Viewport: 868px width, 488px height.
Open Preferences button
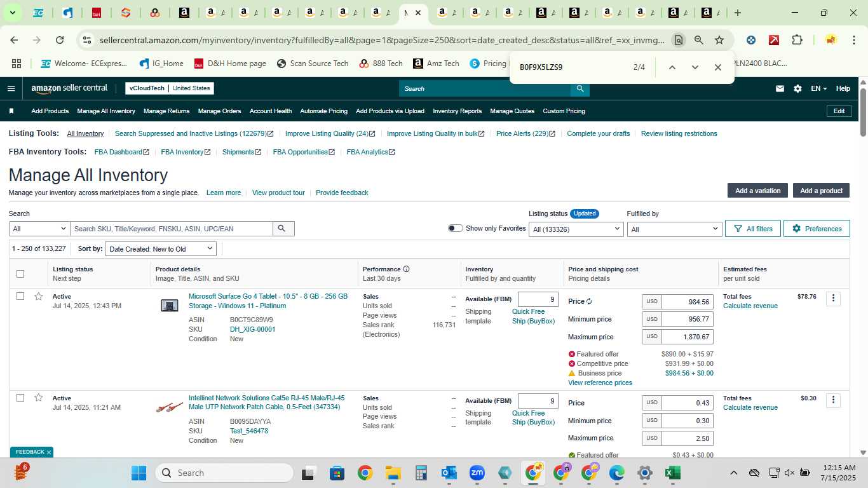point(817,229)
